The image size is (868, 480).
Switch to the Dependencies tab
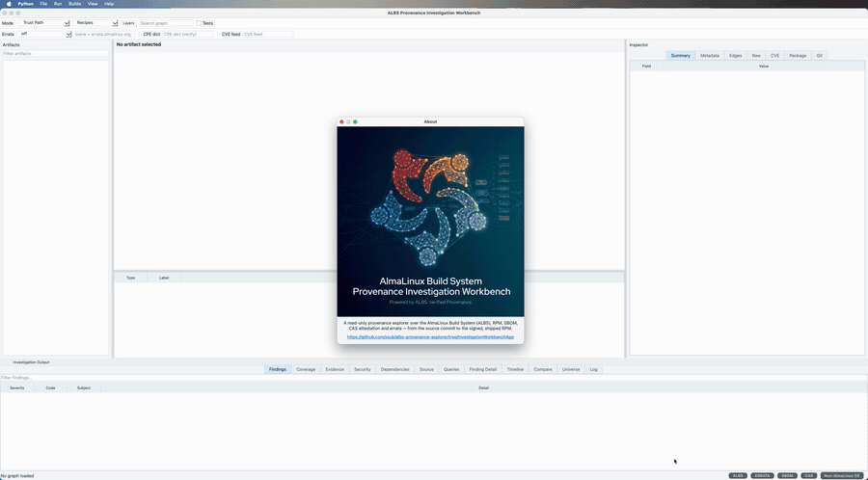pos(394,369)
